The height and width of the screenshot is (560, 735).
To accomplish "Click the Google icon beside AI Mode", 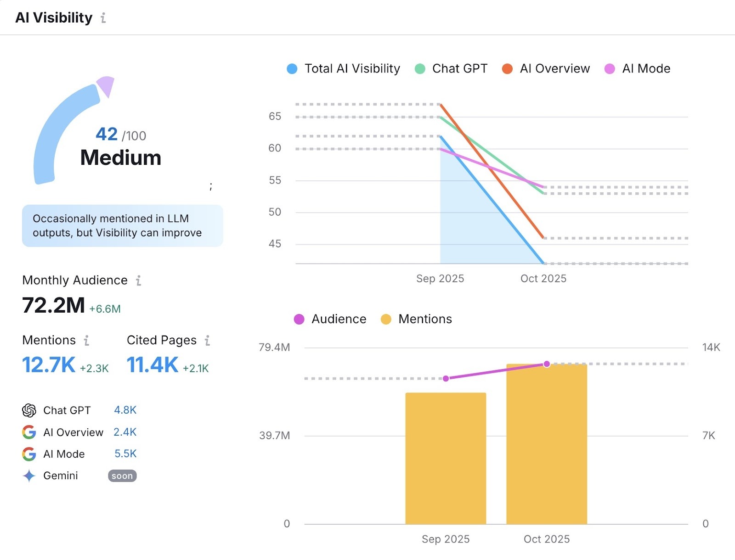I will pyautogui.click(x=28, y=454).
